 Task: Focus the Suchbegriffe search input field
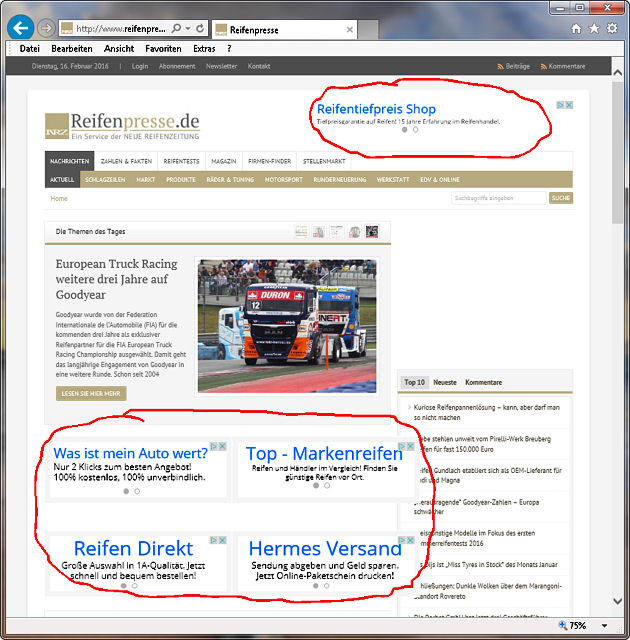498,198
